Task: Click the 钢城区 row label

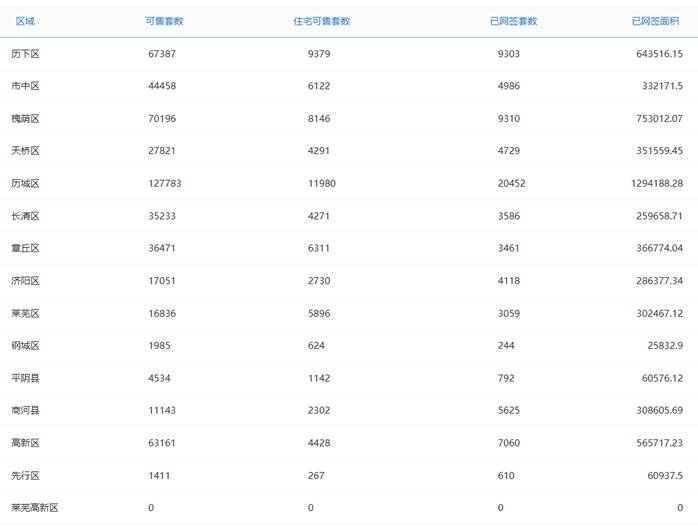Action: [25, 346]
